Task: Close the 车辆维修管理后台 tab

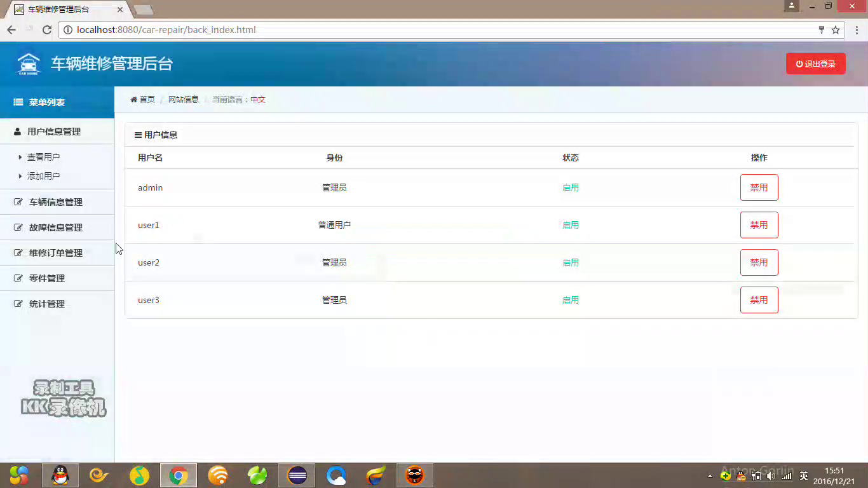Action: point(120,10)
